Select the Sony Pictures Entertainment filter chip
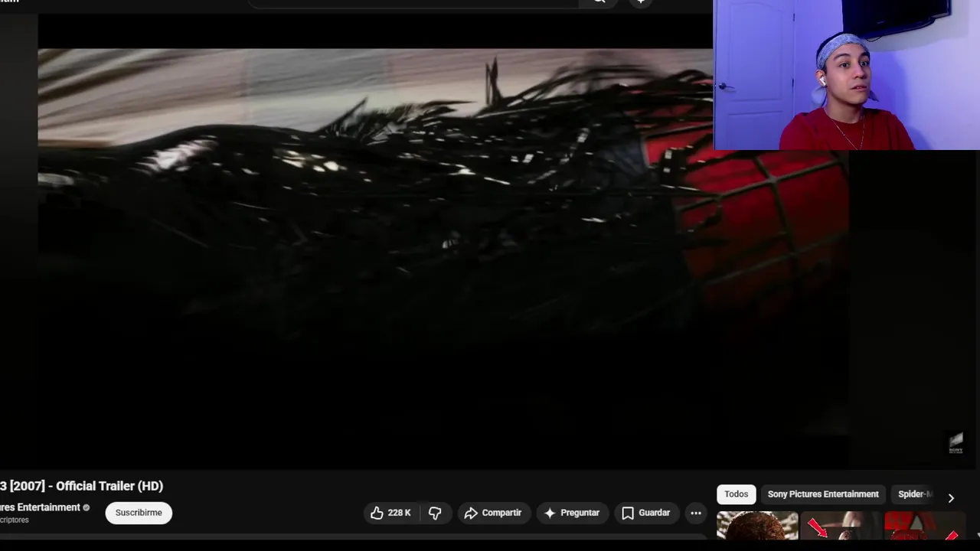Image resolution: width=980 pixels, height=551 pixels. (x=823, y=494)
